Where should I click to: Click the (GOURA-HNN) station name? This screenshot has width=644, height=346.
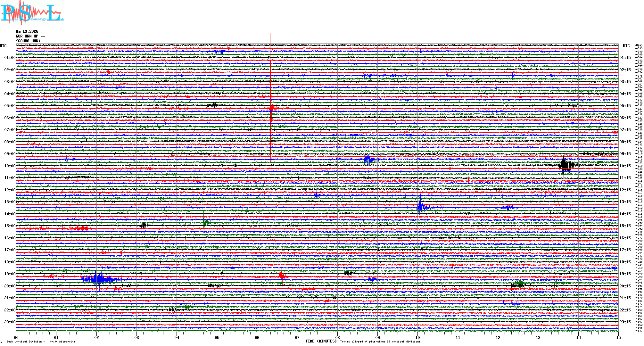click(x=28, y=41)
